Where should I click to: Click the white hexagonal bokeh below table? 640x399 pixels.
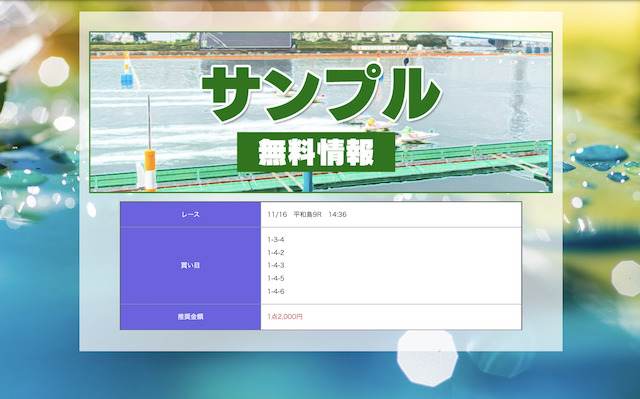click(427, 358)
